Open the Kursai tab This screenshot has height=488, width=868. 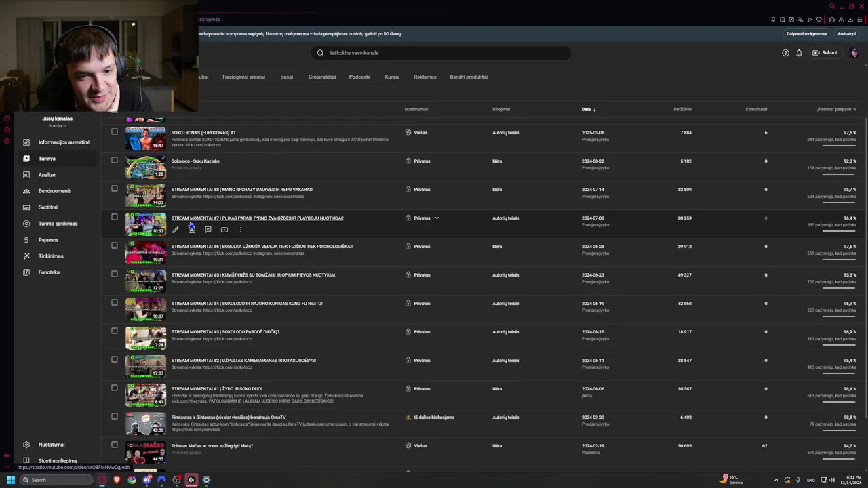392,77
